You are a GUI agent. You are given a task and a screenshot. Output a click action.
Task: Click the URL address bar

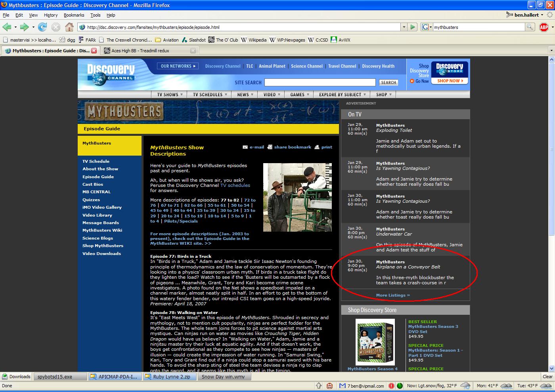tap(240, 27)
